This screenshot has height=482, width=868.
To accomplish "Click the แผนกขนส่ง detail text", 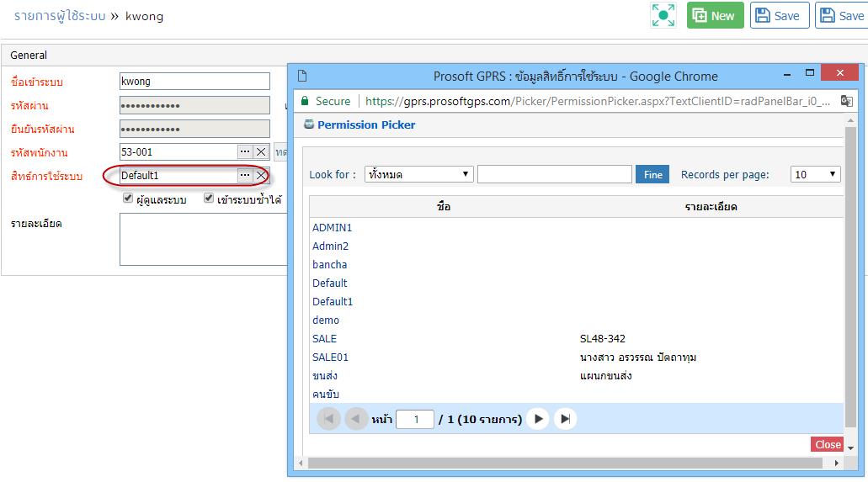I will point(605,376).
